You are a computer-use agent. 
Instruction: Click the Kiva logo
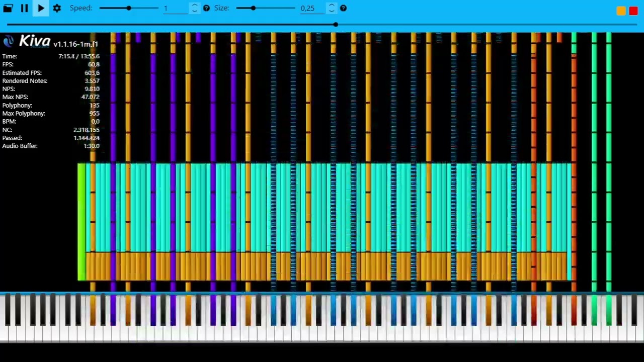[x=27, y=41]
